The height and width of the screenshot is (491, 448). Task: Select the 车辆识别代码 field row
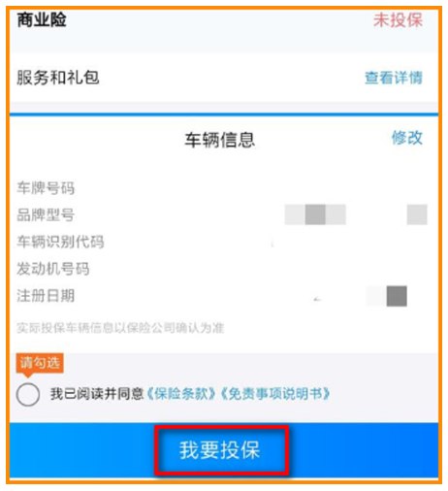224,242
